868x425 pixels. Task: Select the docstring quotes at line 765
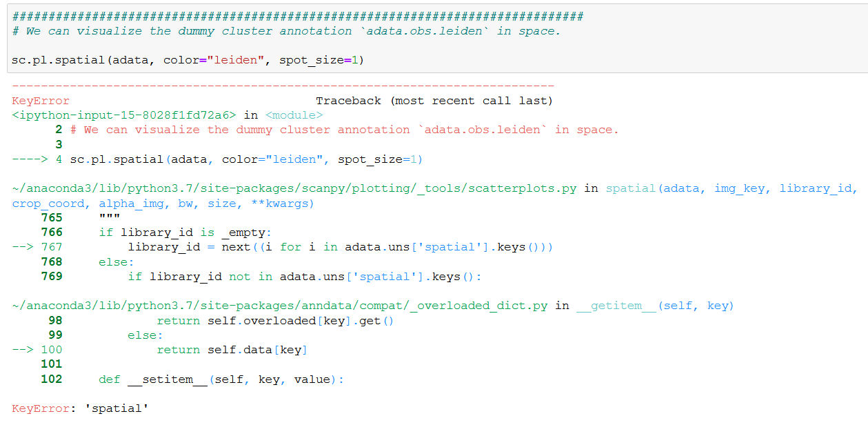pos(110,217)
